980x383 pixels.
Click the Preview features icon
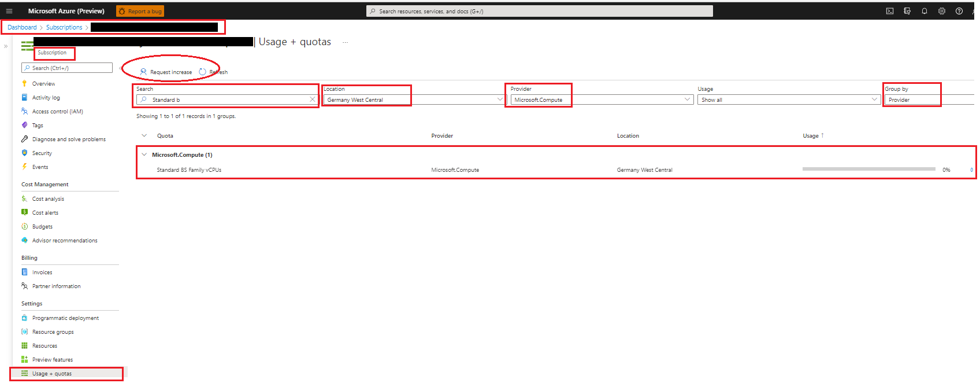click(x=24, y=359)
